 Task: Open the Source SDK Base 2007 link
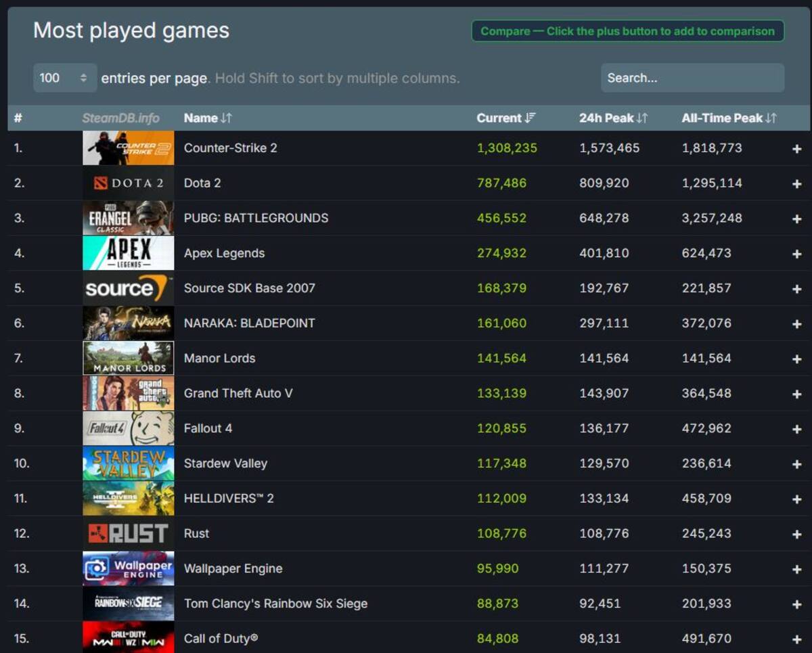pos(250,288)
